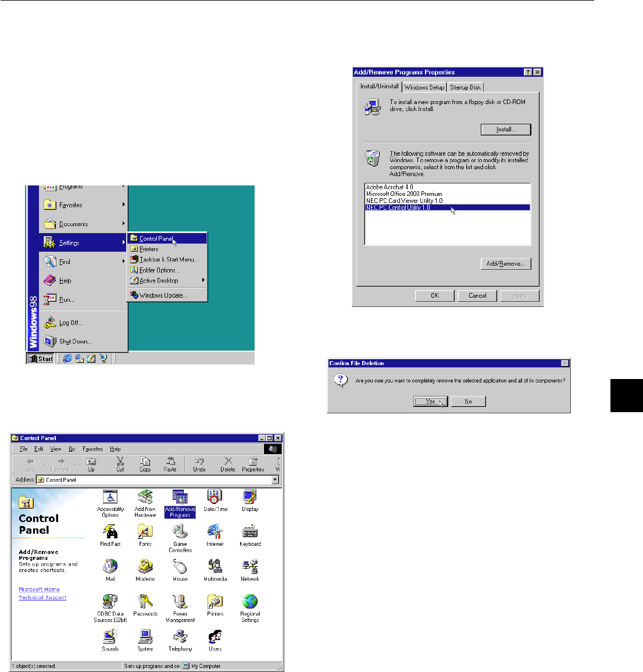Choose Folder Options entry
Viewport: 643px width, 672px height.
pos(167,270)
